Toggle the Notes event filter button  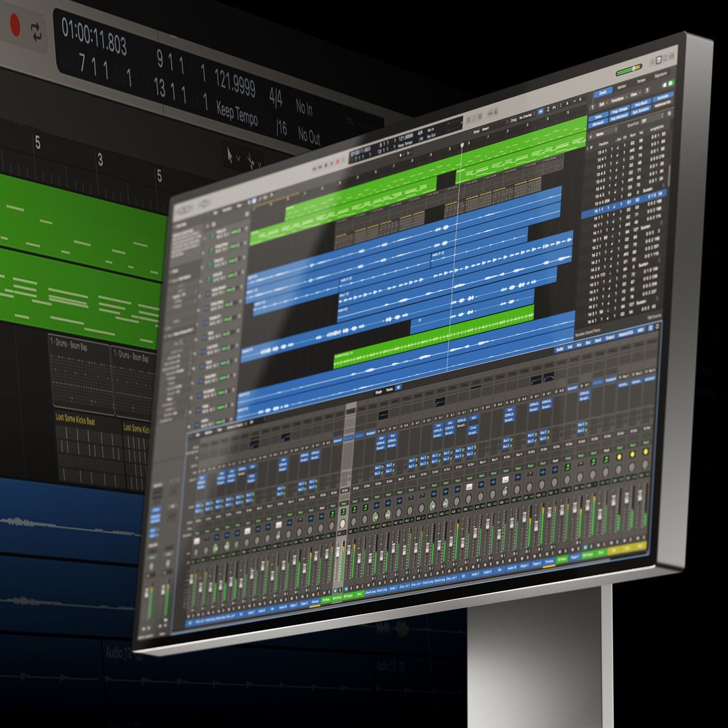tap(599, 117)
